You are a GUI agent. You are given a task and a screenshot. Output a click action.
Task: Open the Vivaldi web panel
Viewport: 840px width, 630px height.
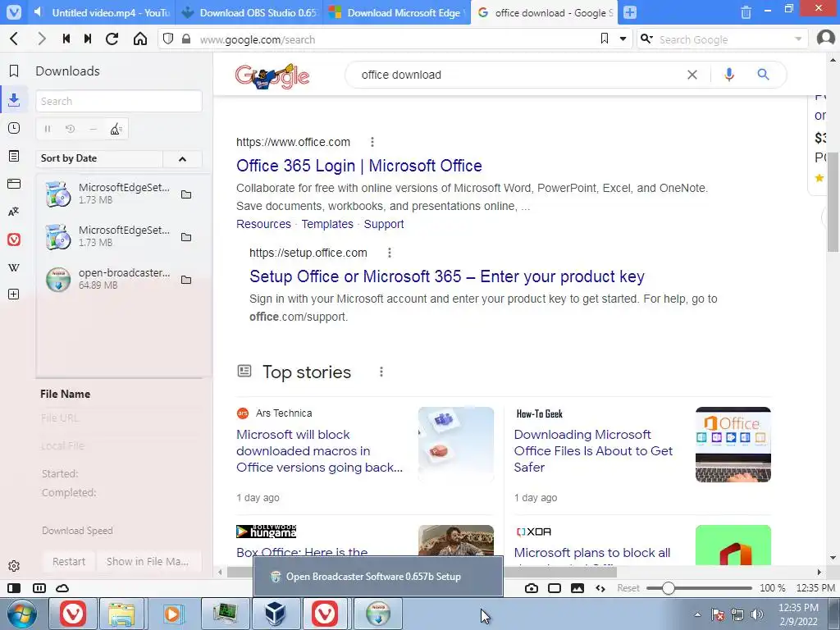[14, 240]
